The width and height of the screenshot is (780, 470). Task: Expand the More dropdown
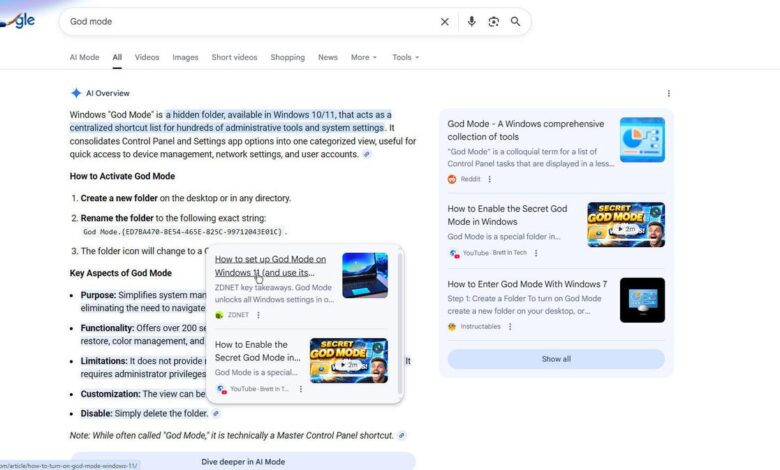click(x=364, y=57)
